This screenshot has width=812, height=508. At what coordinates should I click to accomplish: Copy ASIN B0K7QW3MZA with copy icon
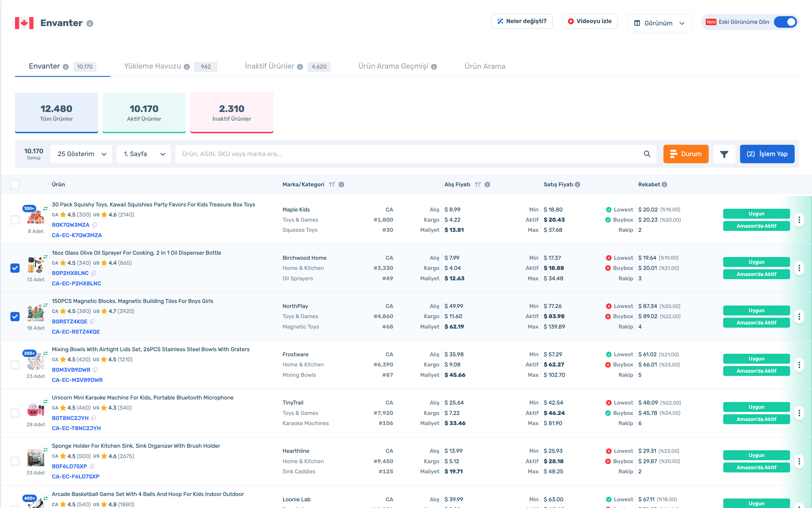[95, 225]
